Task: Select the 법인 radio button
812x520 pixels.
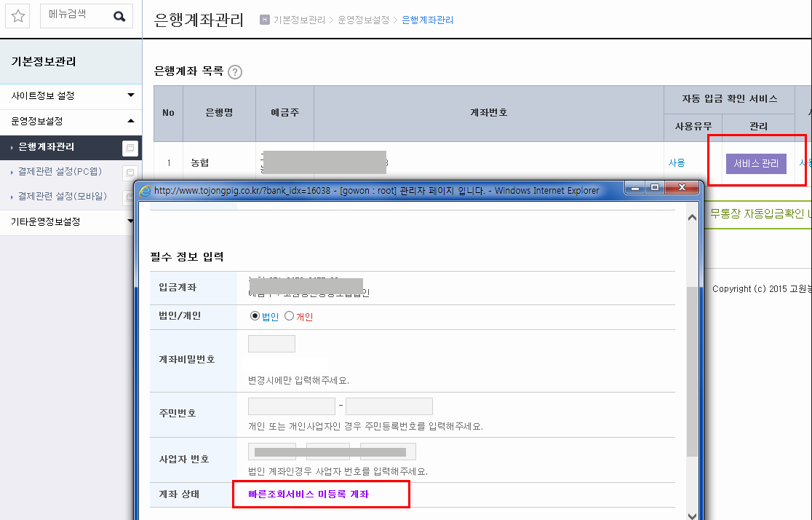Action: tap(255, 316)
